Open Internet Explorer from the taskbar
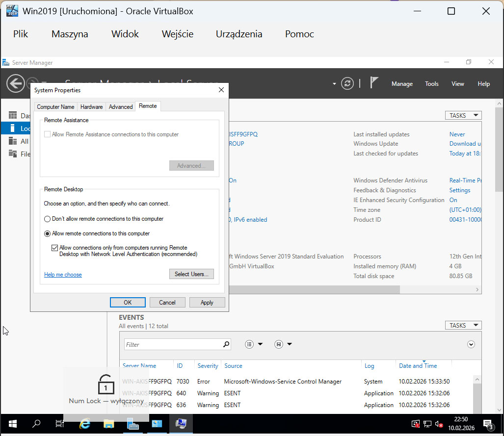Image resolution: width=504 pixels, height=436 pixels. pyautogui.click(x=85, y=424)
